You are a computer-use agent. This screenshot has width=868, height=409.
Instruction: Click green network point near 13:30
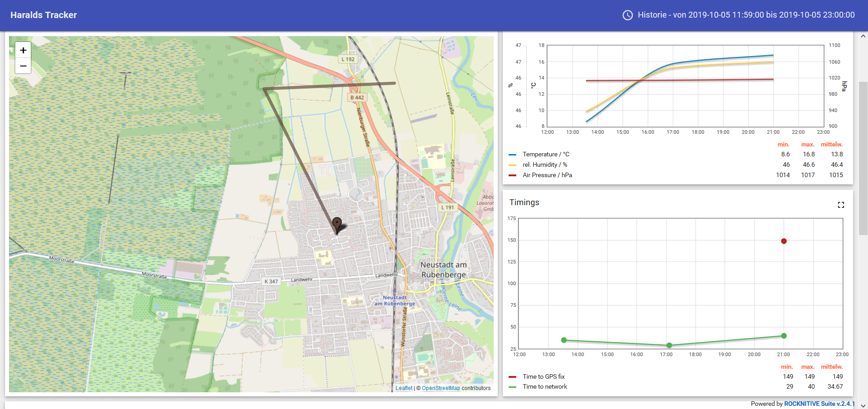564,340
